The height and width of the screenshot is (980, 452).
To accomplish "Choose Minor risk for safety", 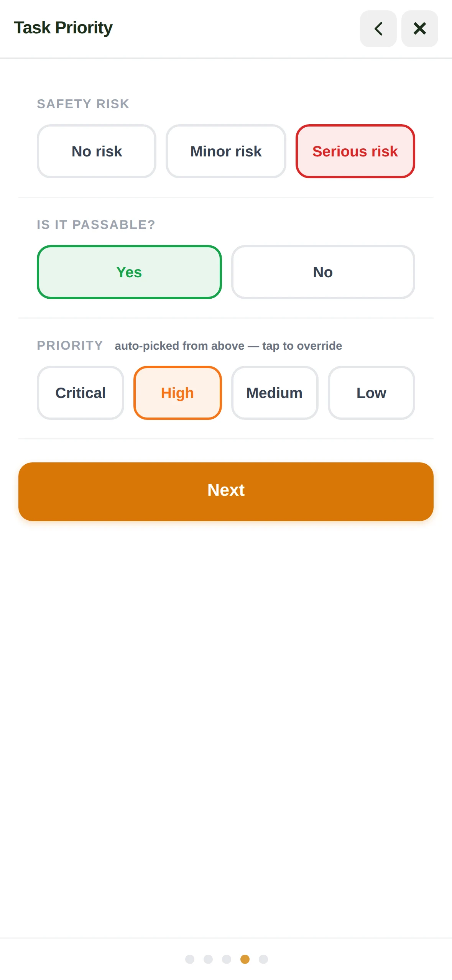I will click(226, 151).
